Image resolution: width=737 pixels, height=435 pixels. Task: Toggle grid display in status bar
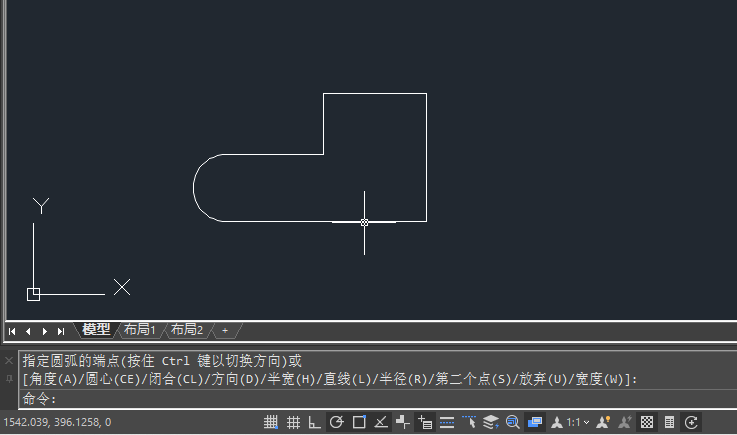[293, 422]
